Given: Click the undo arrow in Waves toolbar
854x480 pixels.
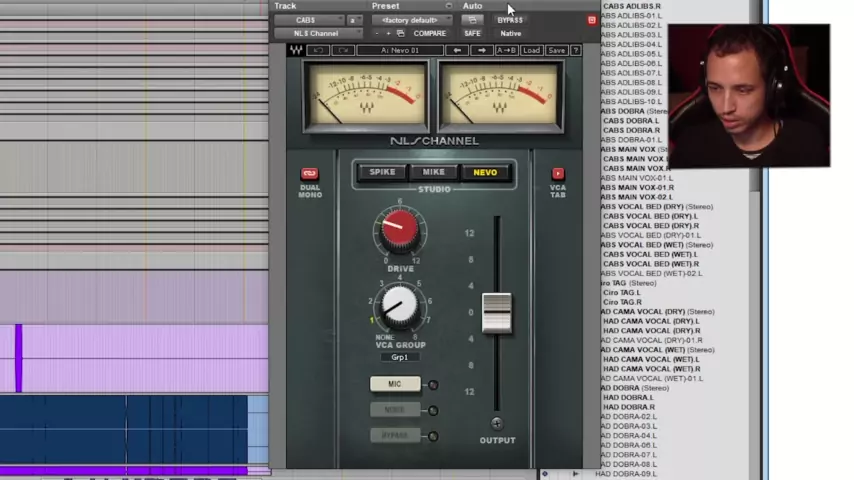Looking at the screenshot, I should click(319, 50).
